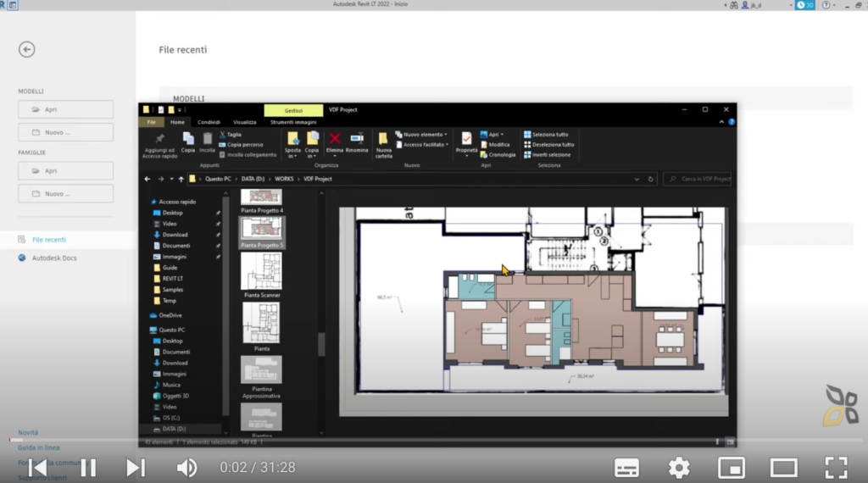Open the Strumenti immagini tab
This screenshot has height=483, width=868.
[292, 122]
